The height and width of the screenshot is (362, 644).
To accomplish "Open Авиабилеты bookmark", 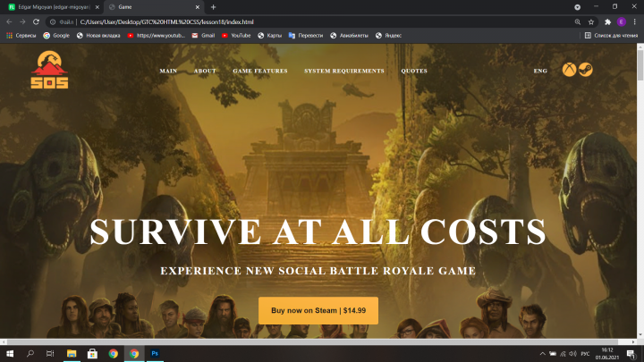I will coord(350,36).
